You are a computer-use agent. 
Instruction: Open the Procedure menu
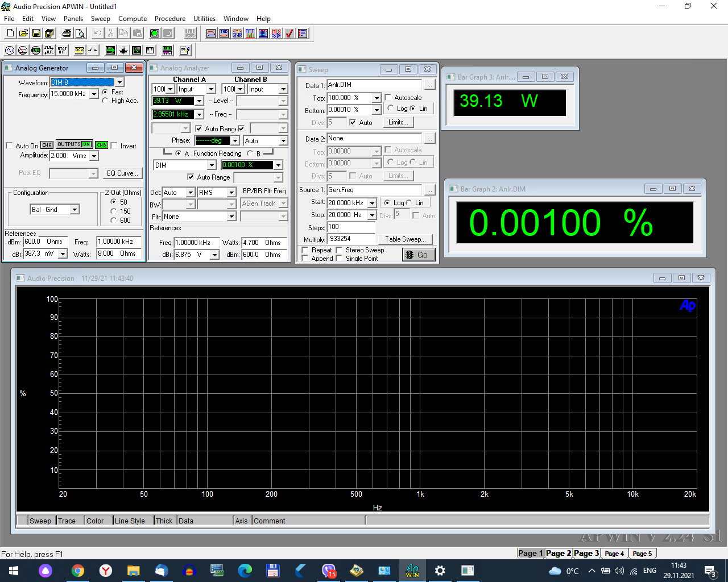click(x=170, y=19)
